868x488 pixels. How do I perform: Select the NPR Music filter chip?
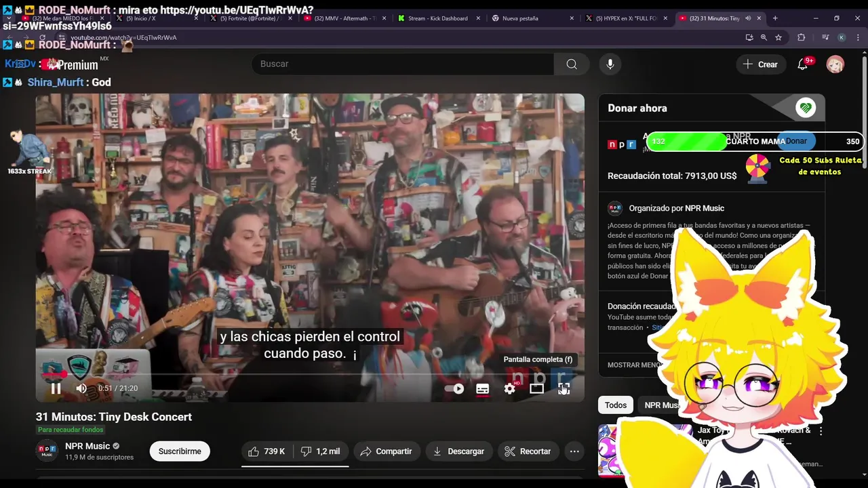click(x=661, y=405)
